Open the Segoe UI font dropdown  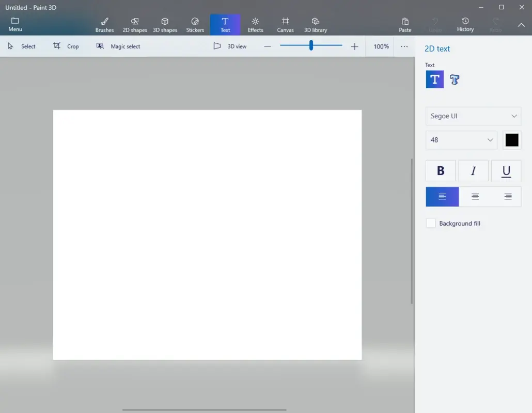pos(473,116)
